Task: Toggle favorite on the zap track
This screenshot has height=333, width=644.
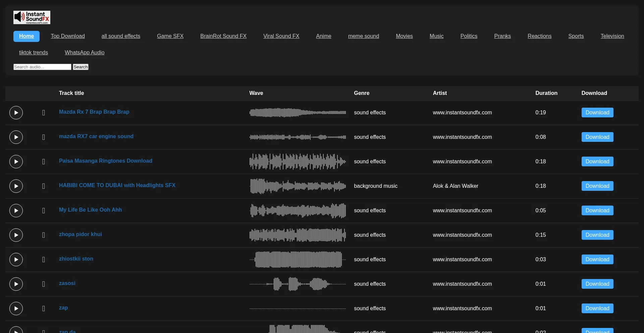Action: pyautogui.click(x=43, y=309)
